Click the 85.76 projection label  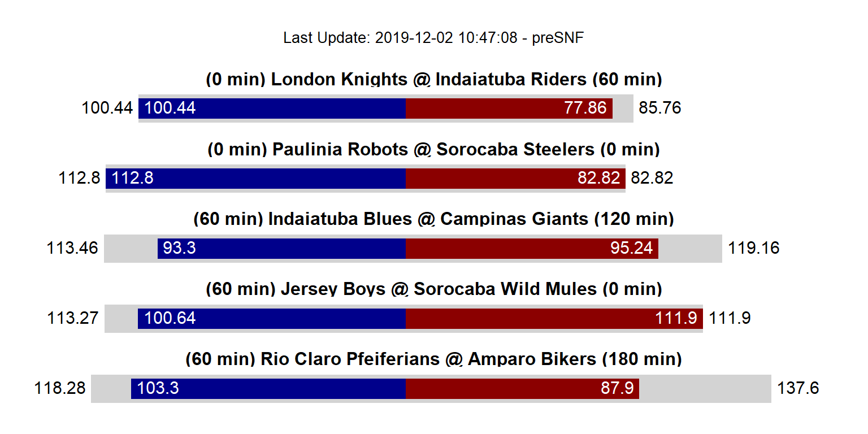click(660, 108)
